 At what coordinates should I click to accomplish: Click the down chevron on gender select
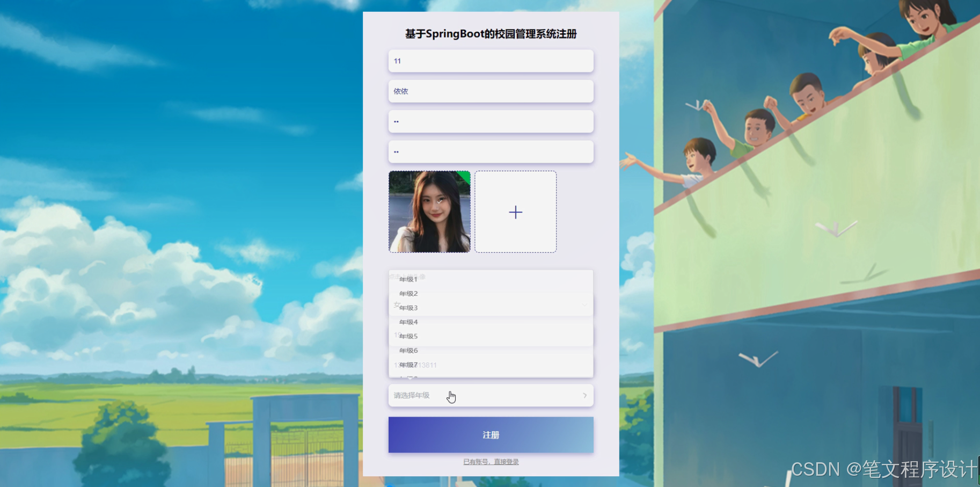click(x=584, y=304)
